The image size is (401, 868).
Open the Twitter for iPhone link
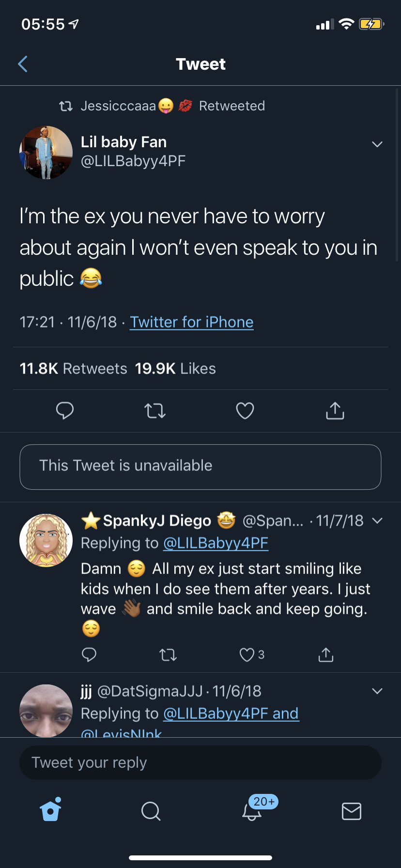point(192,322)
